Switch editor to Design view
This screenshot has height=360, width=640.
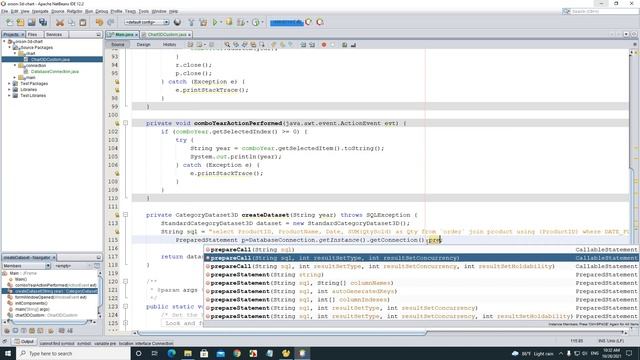click(x=143, y=44)
